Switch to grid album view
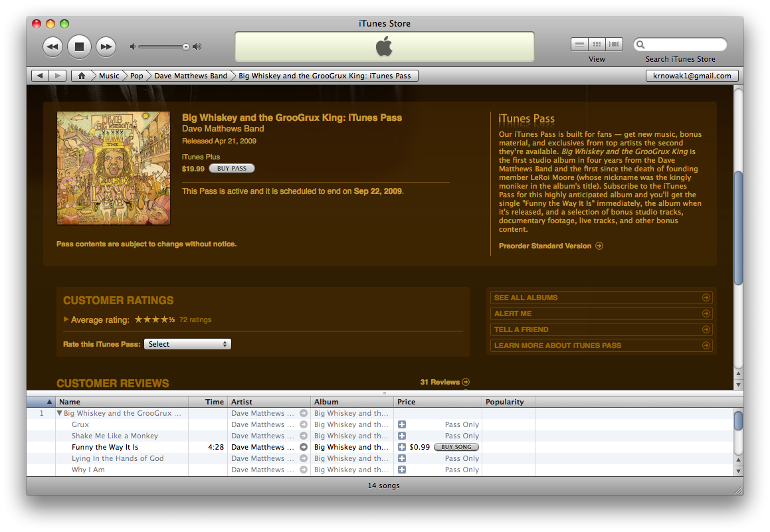 (x=597, y=44)
